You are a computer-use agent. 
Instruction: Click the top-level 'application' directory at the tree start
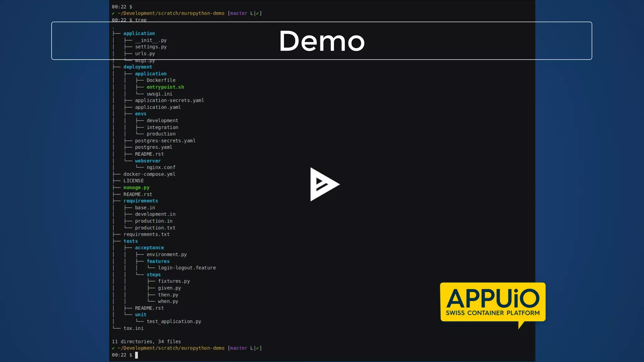139,33
